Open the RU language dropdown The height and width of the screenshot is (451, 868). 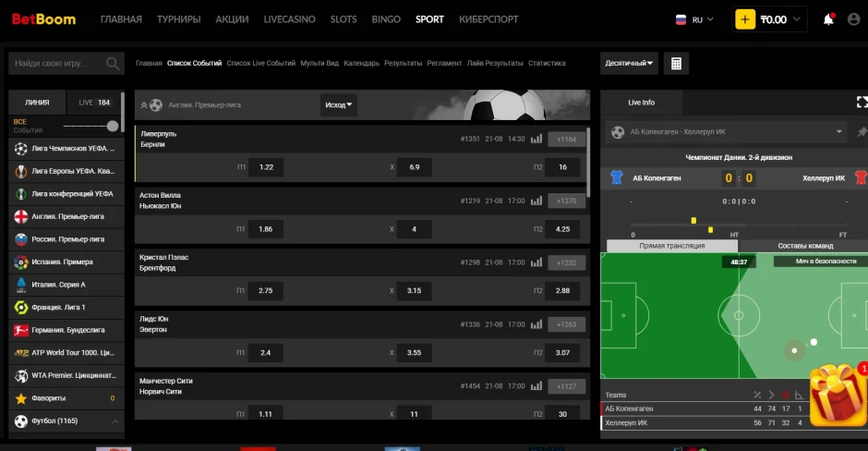tap(695, 19)
